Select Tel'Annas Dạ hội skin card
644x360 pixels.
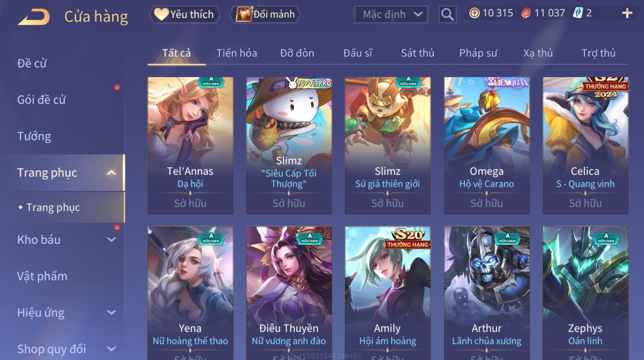point(190,146)
